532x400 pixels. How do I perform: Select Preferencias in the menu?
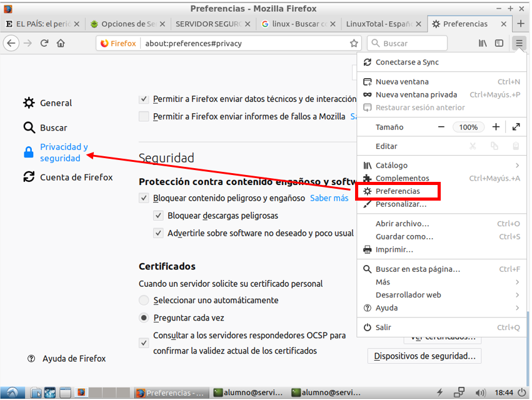(441, 191)
